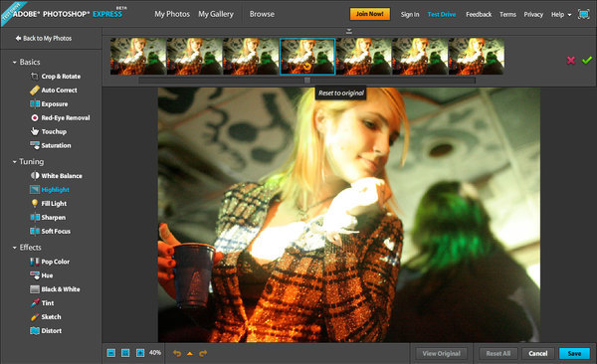Collapse the Tuning section
The image size is (597, 364).
[x=15, y=162]
